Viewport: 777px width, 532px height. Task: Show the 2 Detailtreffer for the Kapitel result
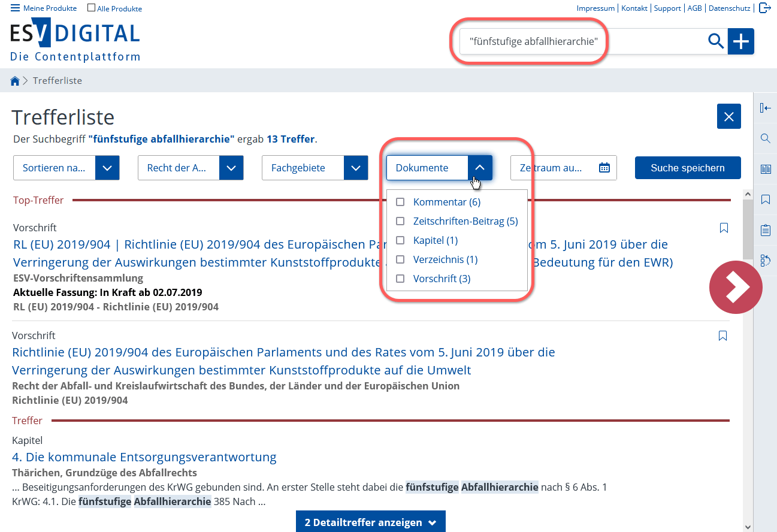(x=370, y=521)
